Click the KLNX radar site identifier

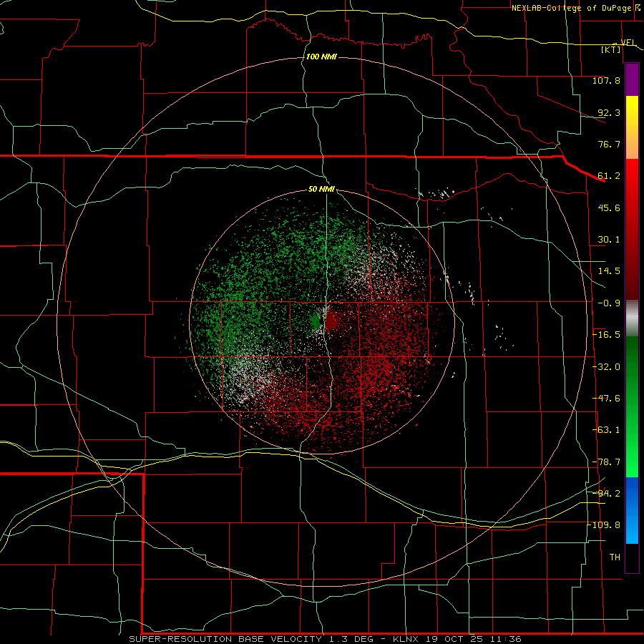406,639
